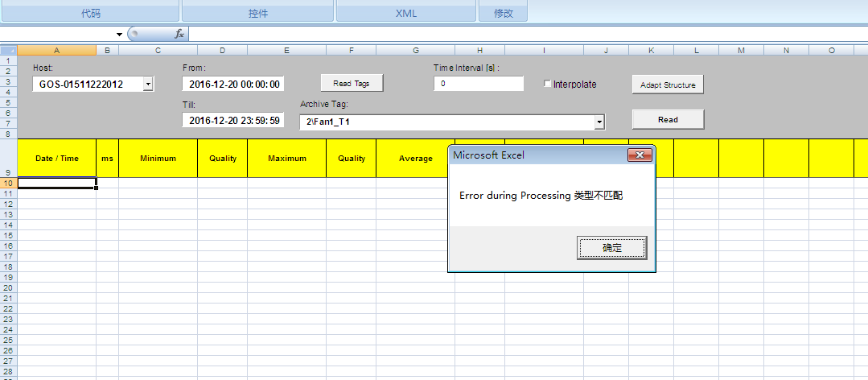
Task: Click the Average header cell
Action: (416, 158)
